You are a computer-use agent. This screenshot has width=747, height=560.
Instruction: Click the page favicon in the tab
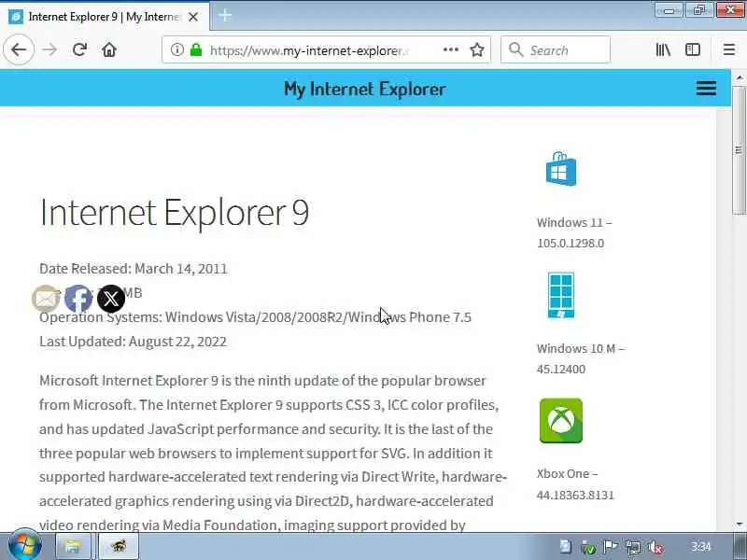click(x=16, y=17)
